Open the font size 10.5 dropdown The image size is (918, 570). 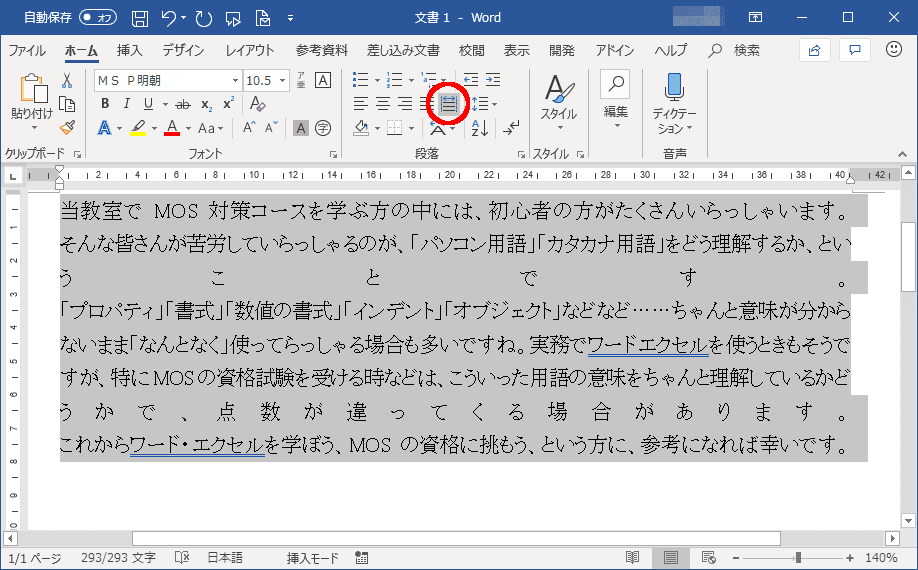[x=282, y=81]
